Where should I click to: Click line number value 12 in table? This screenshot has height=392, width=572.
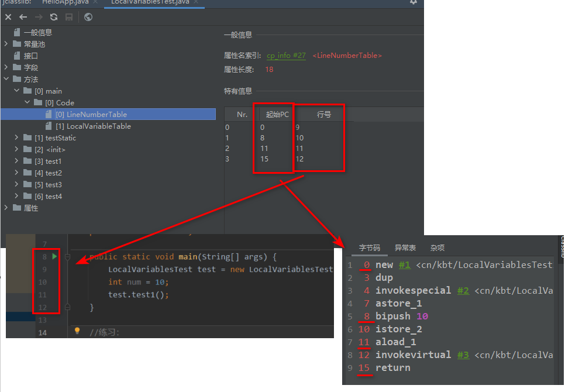(299, 159)
